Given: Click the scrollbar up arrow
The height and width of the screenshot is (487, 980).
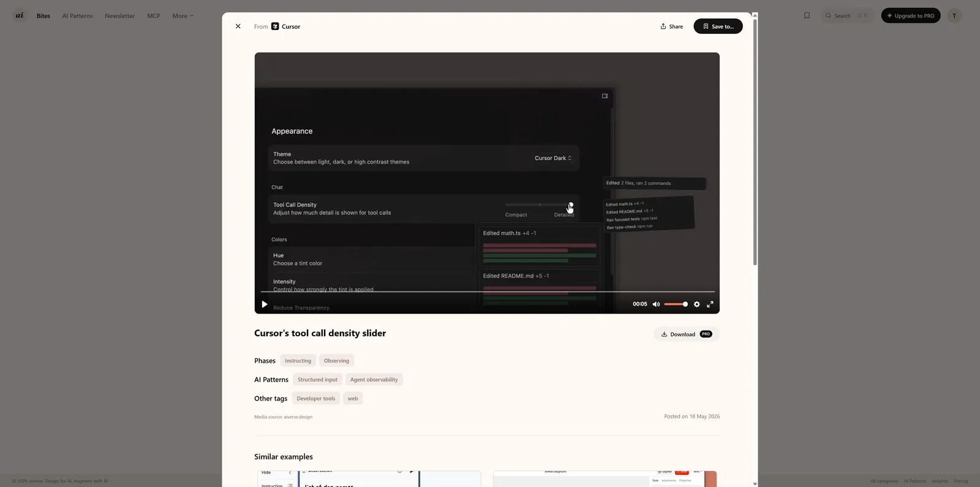Looking at the screenshot, I should [755, 15].
